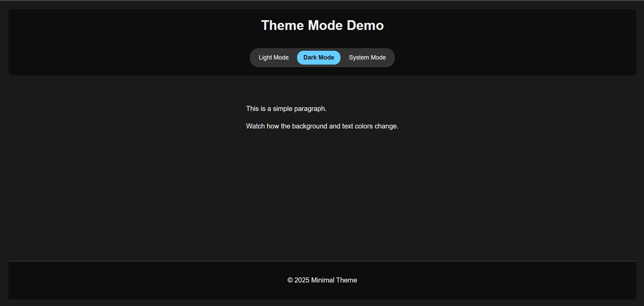
Task: Switch to Light Mode
Action: tap(274, 58)
